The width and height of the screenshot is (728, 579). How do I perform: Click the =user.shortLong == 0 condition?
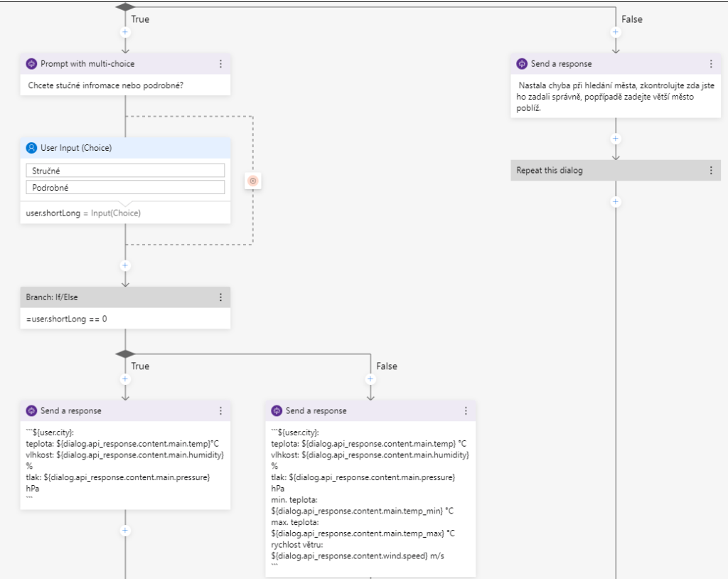click(x=66, y=319)
